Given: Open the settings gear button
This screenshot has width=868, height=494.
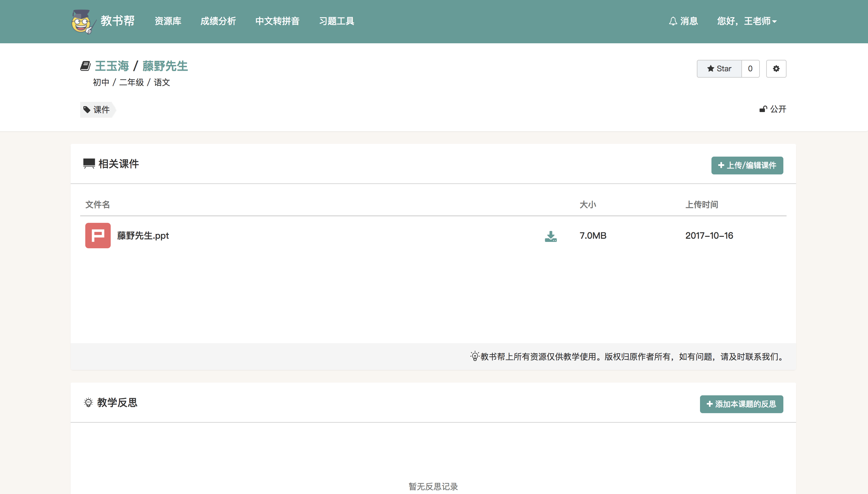Looking at the screenshot, I should [776, 69].
